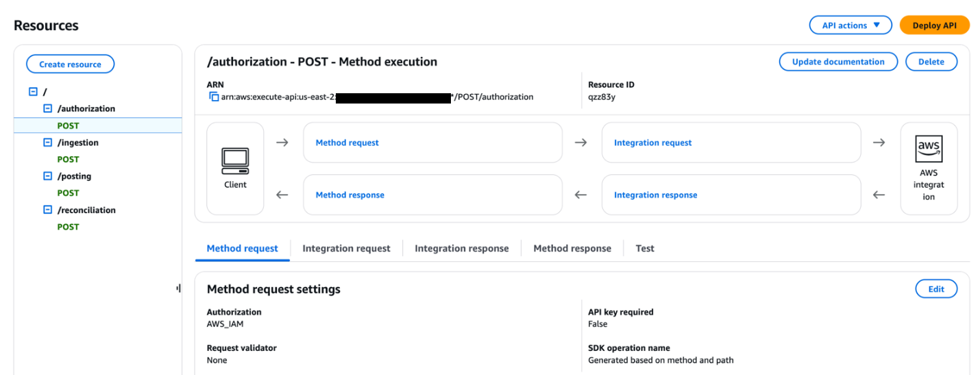
Task: Select POST method under /reconciliation
Action: coord(68,227)
